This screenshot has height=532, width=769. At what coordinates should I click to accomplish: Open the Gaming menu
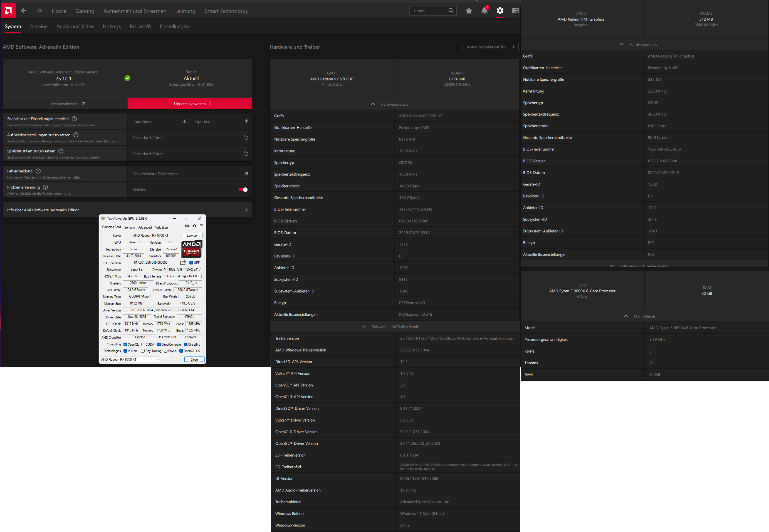click(x=85, y=11)
